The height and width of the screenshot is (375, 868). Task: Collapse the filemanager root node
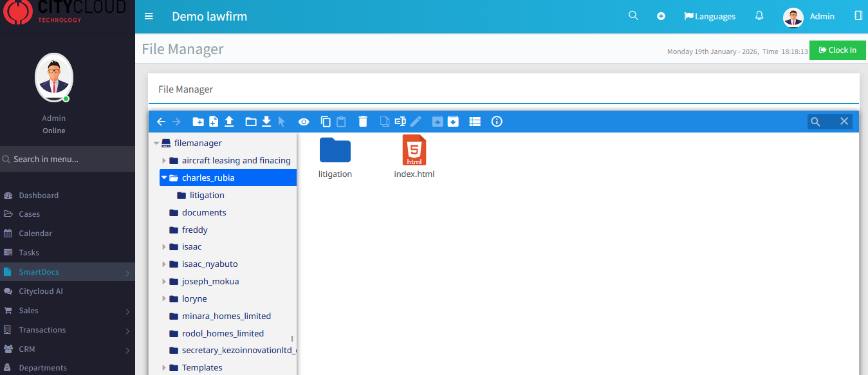(156, 143)
